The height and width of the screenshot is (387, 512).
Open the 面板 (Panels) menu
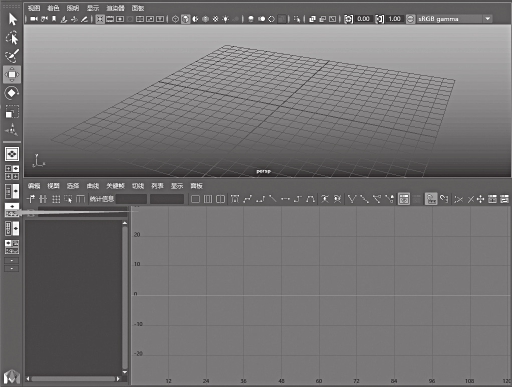pos(138,8)
